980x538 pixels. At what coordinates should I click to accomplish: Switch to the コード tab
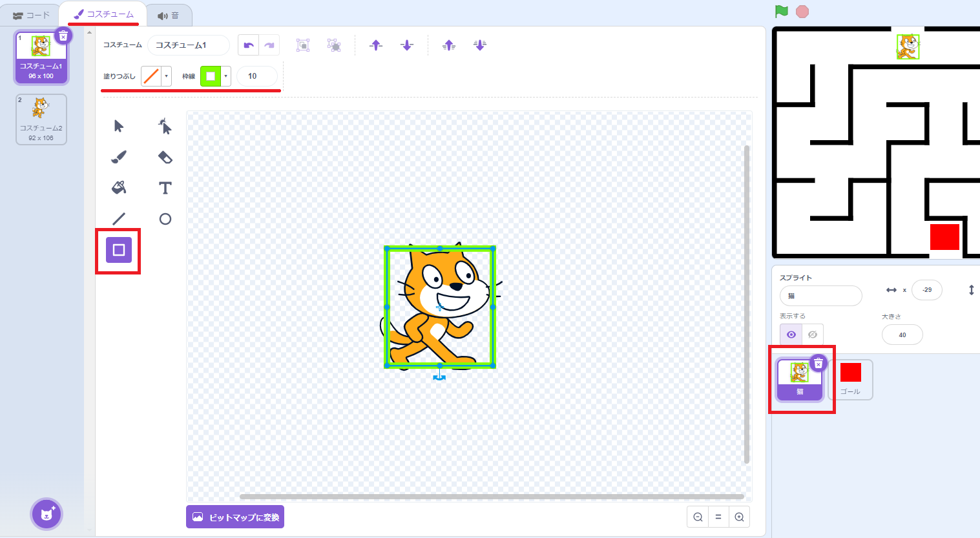(30, 14)
